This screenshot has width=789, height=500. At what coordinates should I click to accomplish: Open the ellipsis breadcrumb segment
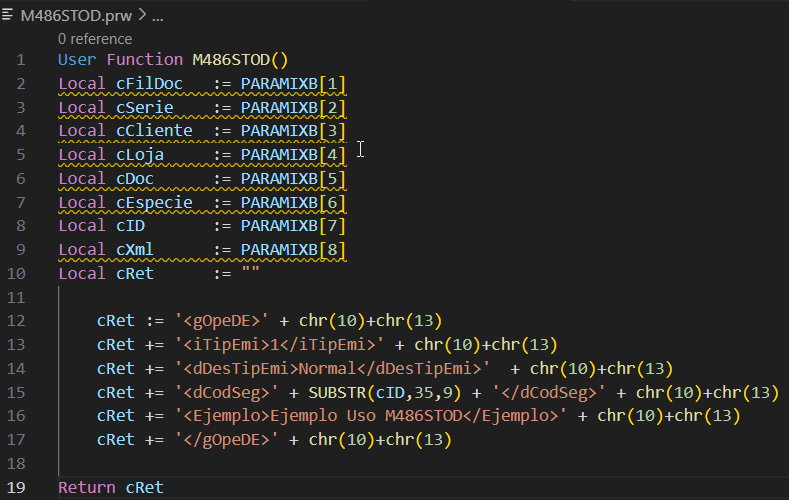157,18
